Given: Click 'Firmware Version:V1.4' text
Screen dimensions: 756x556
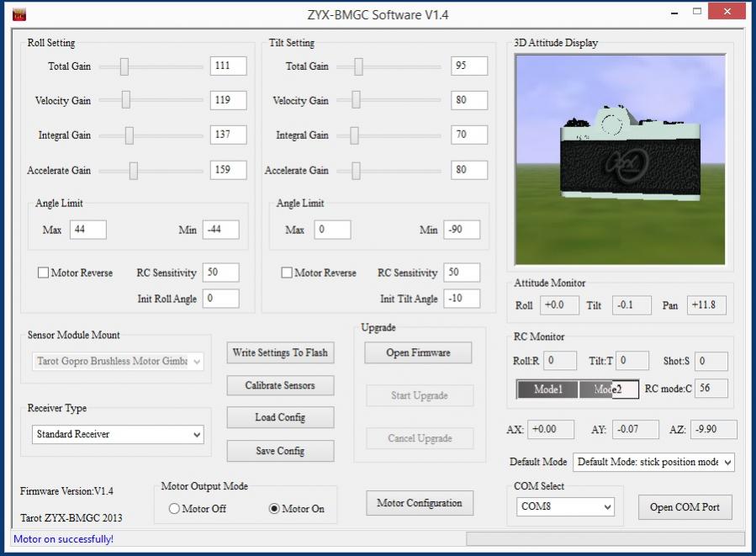Looking at the screenshot, I should [66, 491].
